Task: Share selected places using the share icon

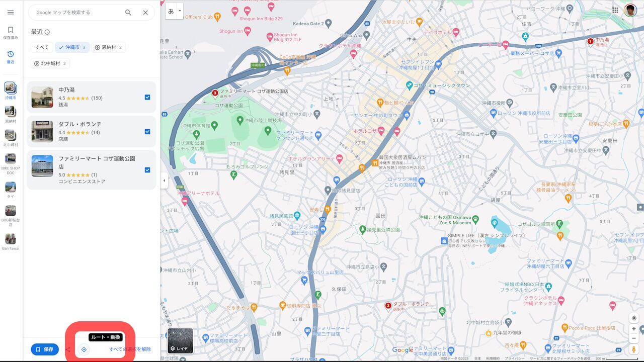Action: click(x=68, y=349)
